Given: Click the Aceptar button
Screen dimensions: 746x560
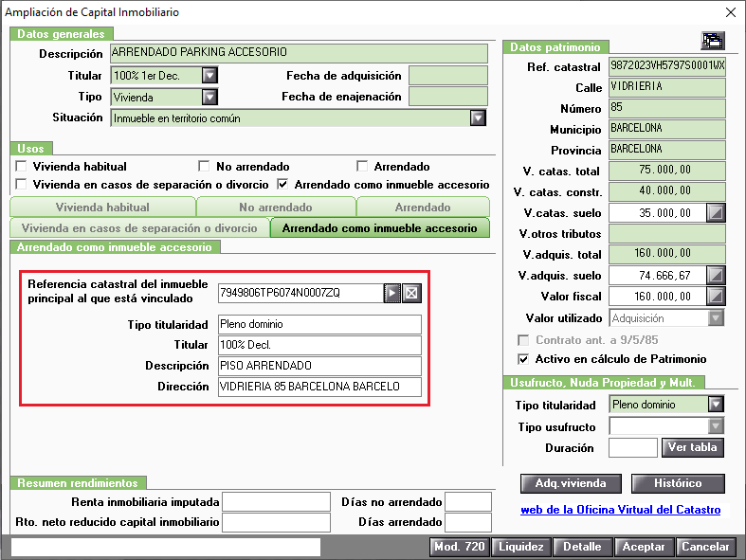Looking at the screenshot, I should [x=644, y=547].
